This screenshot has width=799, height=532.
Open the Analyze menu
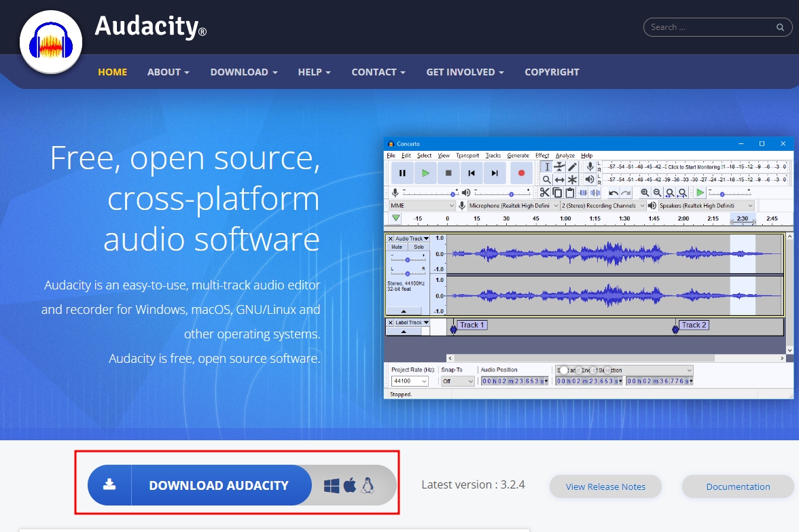pyautogui.click(x=565, y=156)
